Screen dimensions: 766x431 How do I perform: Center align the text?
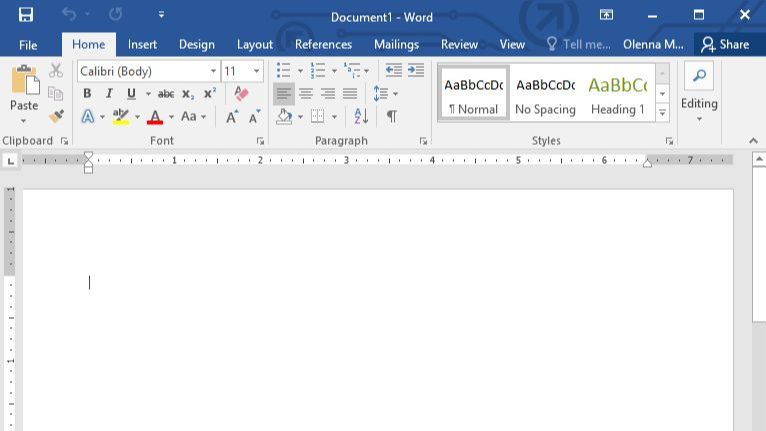tap(306, 94)
